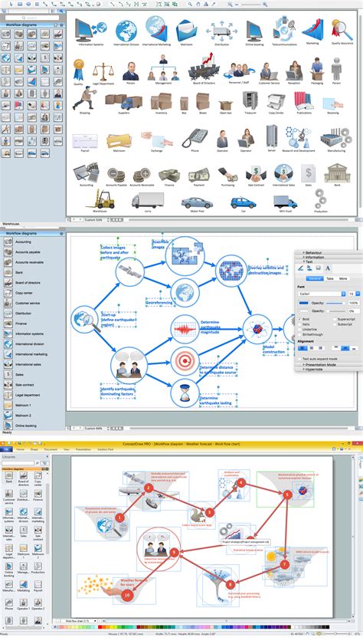Select the Board of Directors table icon in top library

(204, 67)
